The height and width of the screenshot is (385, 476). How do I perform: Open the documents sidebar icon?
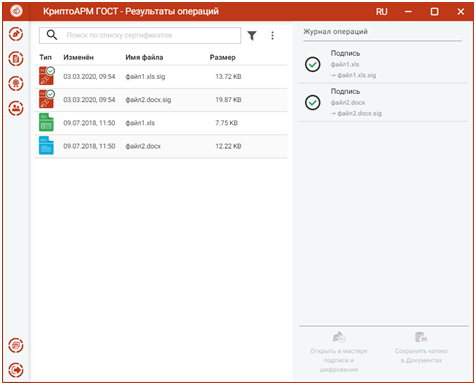point(16,59)
